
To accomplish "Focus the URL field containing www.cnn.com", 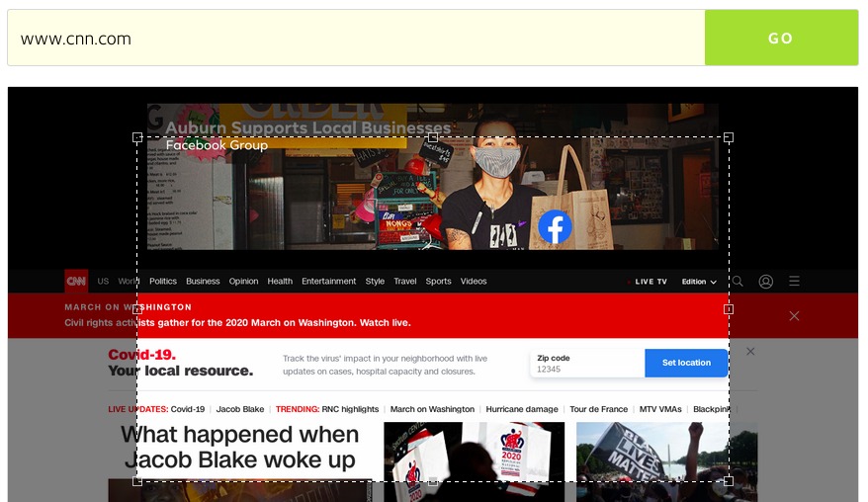I will [356, 38].
